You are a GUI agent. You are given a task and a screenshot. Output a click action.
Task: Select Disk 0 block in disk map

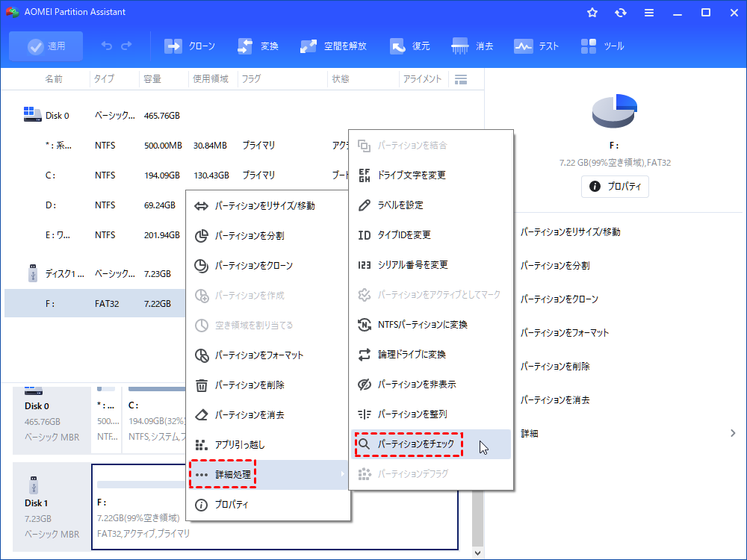point(52,420)
